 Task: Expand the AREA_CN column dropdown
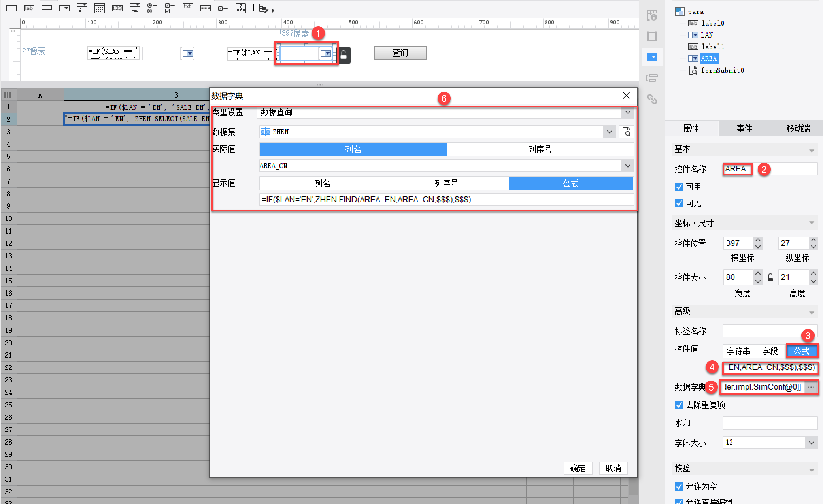pos(628,166)
